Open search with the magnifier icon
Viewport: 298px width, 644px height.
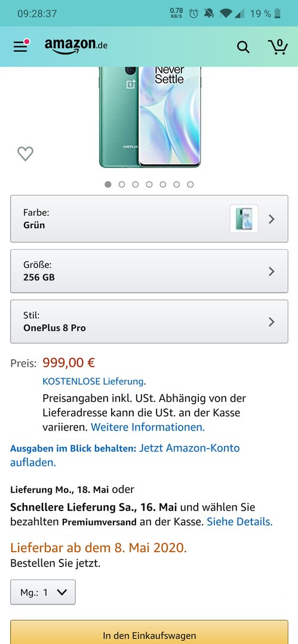[243, 47]
